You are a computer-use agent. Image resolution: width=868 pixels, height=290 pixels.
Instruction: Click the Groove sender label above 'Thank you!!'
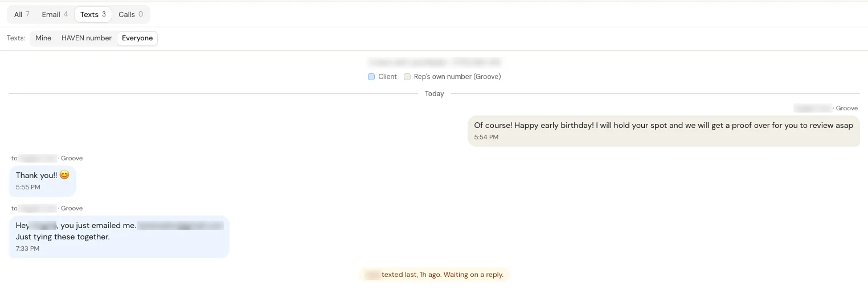point(72,158)
